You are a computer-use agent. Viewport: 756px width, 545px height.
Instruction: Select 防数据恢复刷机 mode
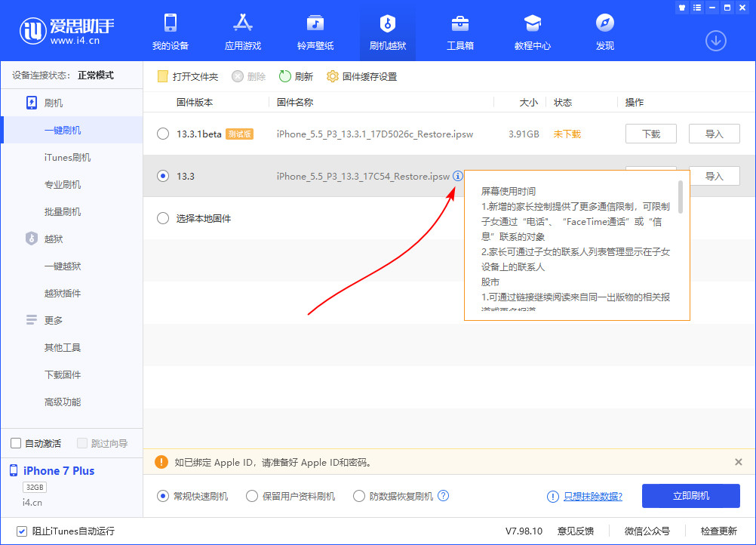pyautogui.click(x=358, y=496)
